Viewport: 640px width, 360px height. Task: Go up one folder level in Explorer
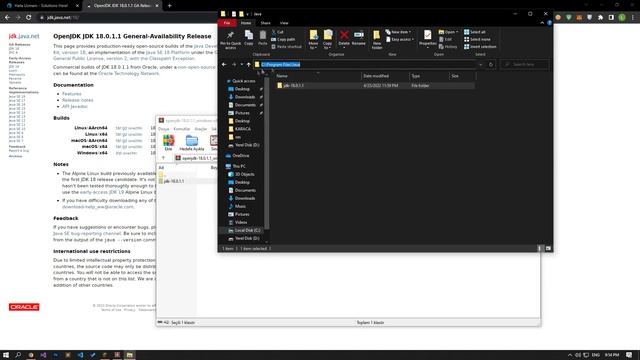point(249,64)
